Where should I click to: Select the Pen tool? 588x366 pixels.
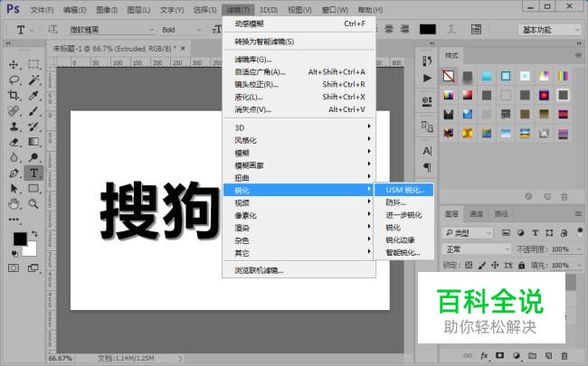(x=14, y=174)
